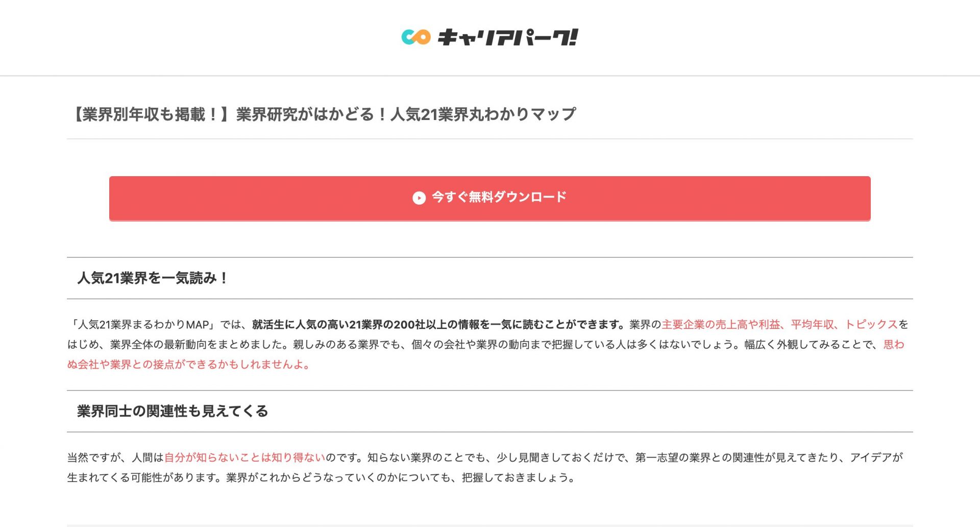Click the play icon inside the download button
The width and height of the screenshot is (980, 527).
[420, 197]
